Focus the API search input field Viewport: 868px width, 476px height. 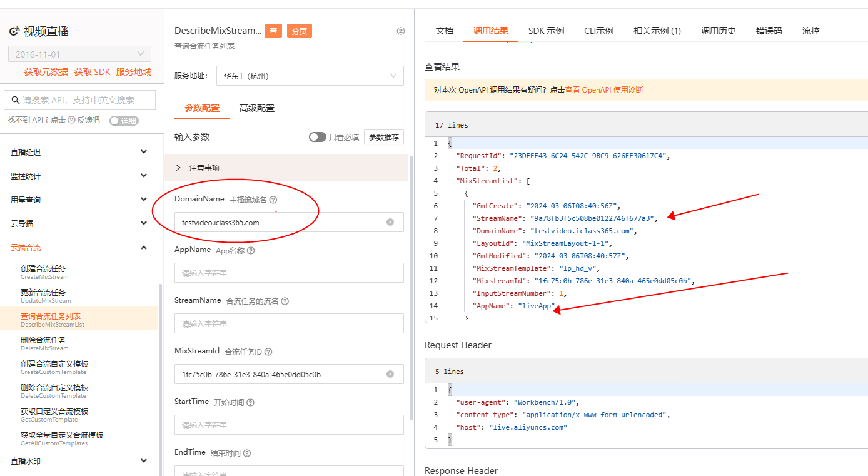(79, 100)
